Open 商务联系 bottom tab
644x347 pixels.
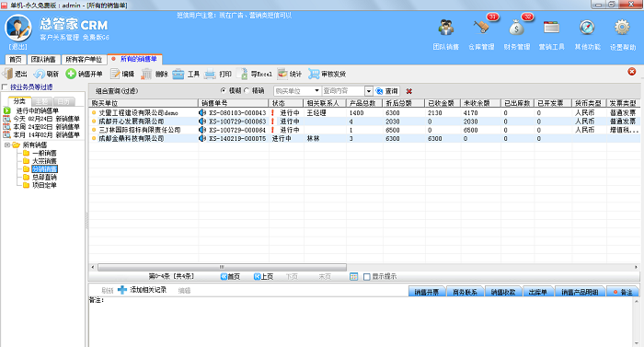coord(465,292)
